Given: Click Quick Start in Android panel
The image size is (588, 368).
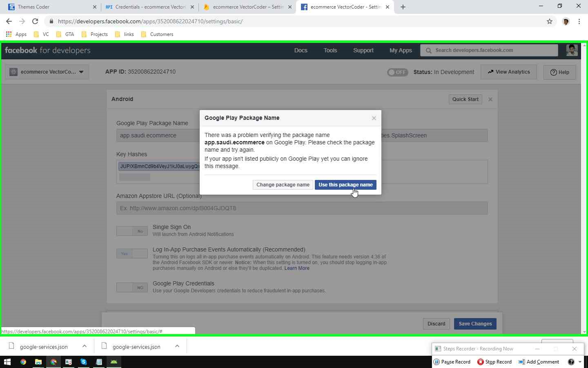Looking at the screenshot, I should pyautogui.click(x=465, y=99).
